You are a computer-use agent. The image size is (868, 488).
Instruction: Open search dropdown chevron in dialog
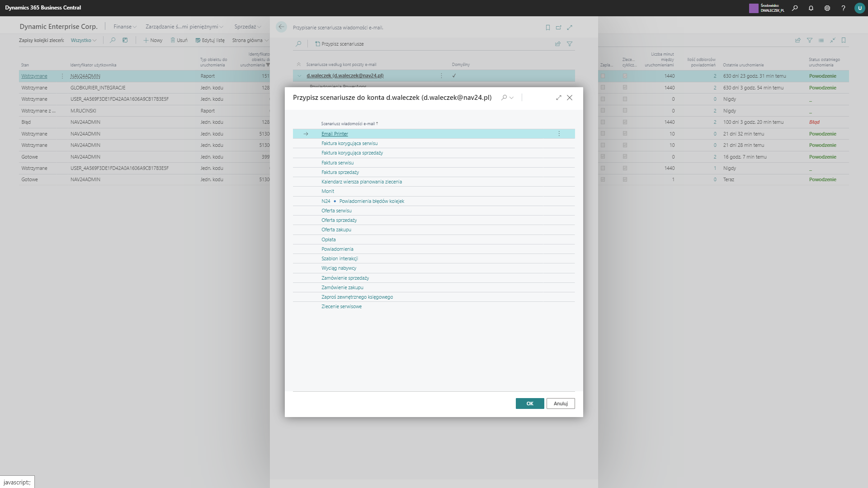(511, 98)
